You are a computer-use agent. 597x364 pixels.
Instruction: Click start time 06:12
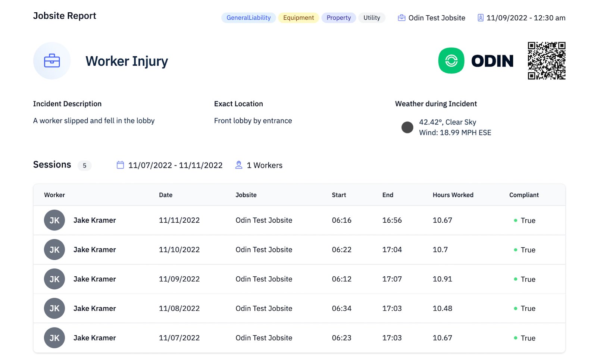click(x=341, y=279)
